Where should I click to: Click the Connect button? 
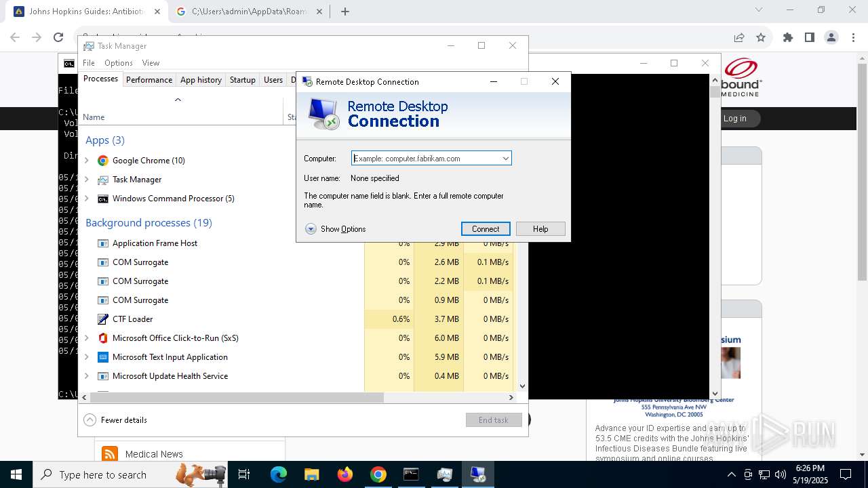coord(486,229)
